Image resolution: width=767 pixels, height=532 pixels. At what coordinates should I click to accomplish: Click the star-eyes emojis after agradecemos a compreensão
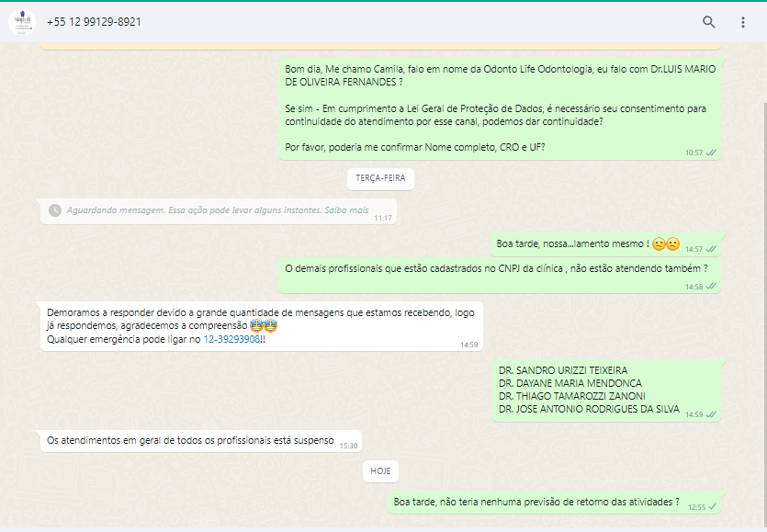264,325
